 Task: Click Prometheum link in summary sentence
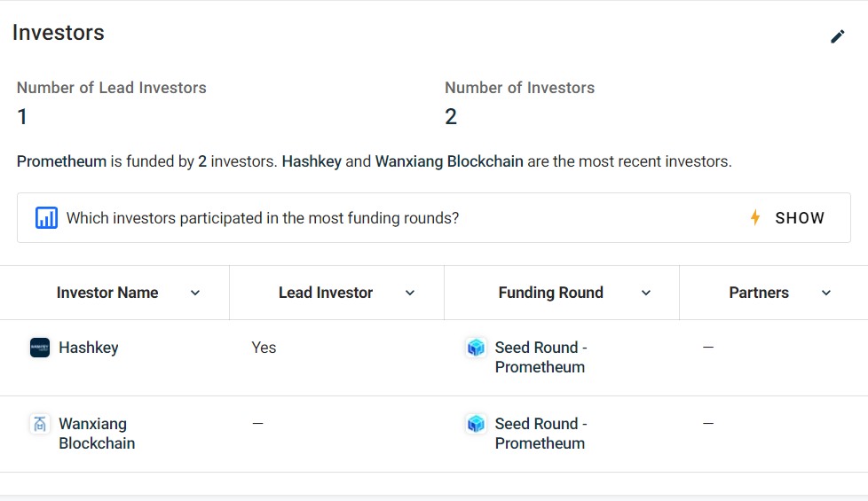tap(61, 161)
